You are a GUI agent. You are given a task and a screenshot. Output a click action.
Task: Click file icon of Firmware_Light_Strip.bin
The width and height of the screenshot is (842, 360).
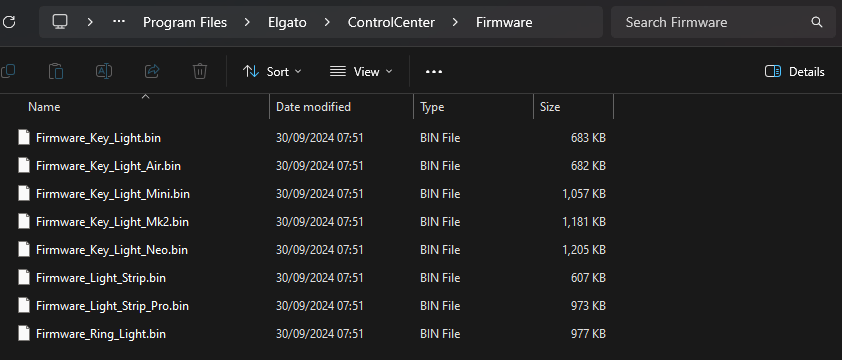click(24, 277)
